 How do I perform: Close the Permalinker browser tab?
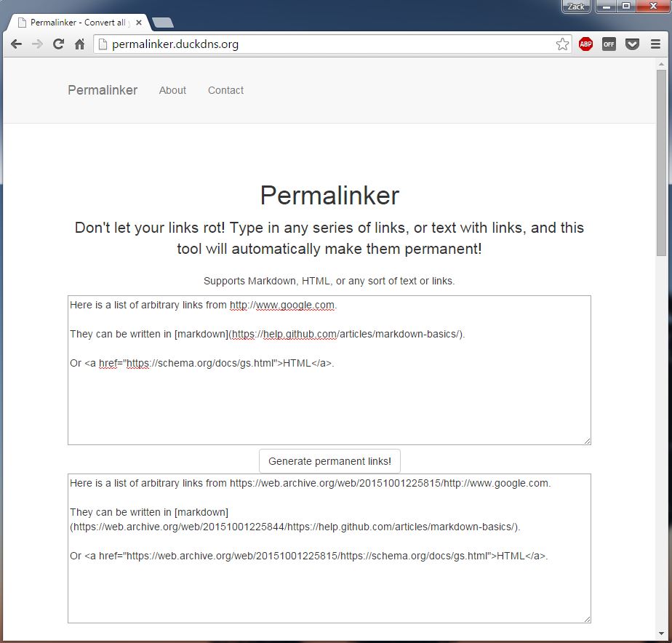pos(138,23)
